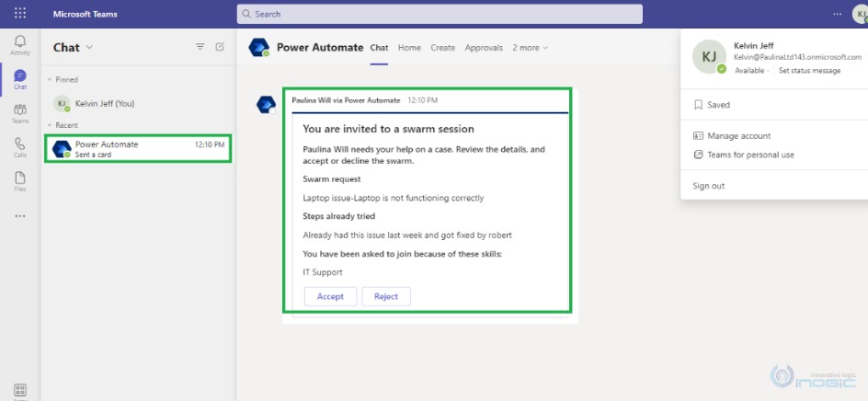Open the Kelvin Jeff (You) pinned chat
The height and width of the screenshot is (401, 868).
(138, 103)
